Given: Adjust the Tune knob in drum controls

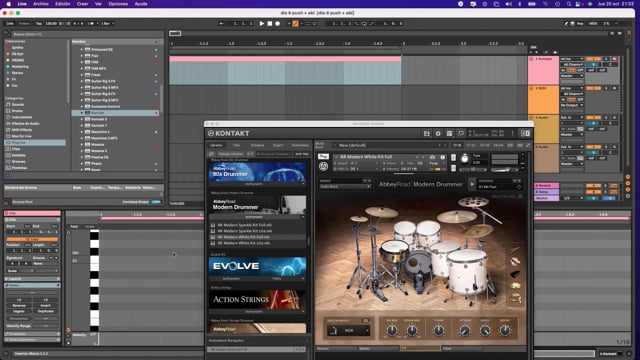Looking at the screenshot, I should coord(439,330).
